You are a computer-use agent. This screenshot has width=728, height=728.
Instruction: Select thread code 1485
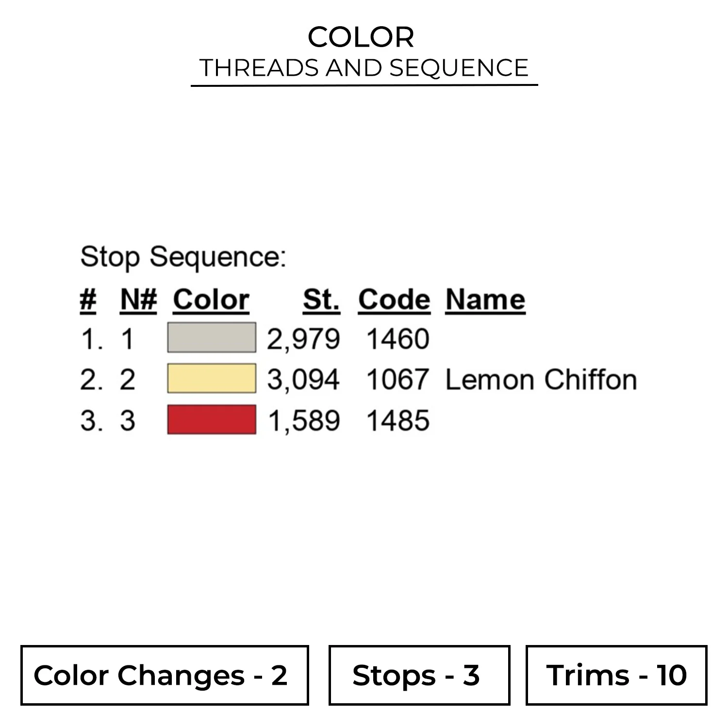click(398, 420)
